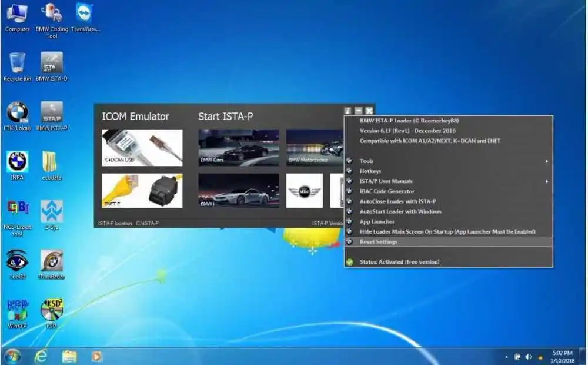588x365 pixels.
Task: Start ISTA-P for MINI
Action: click(x=305, y=191)
